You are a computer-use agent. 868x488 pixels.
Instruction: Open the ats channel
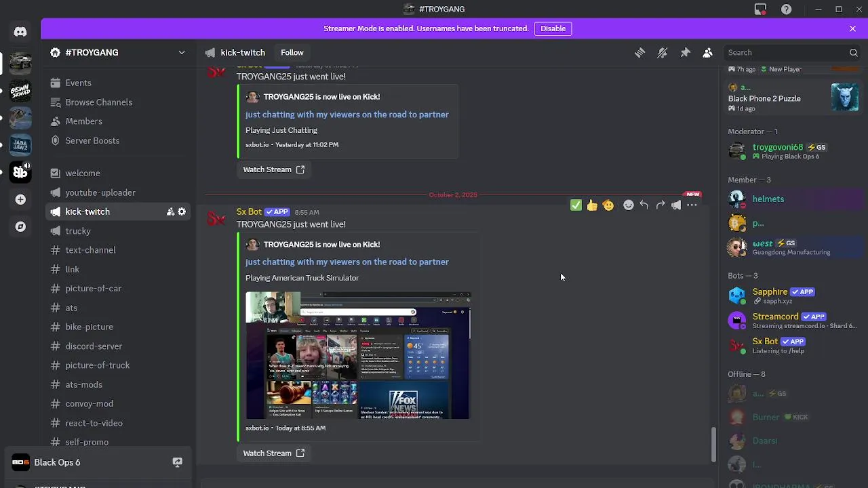pos(118,307)
